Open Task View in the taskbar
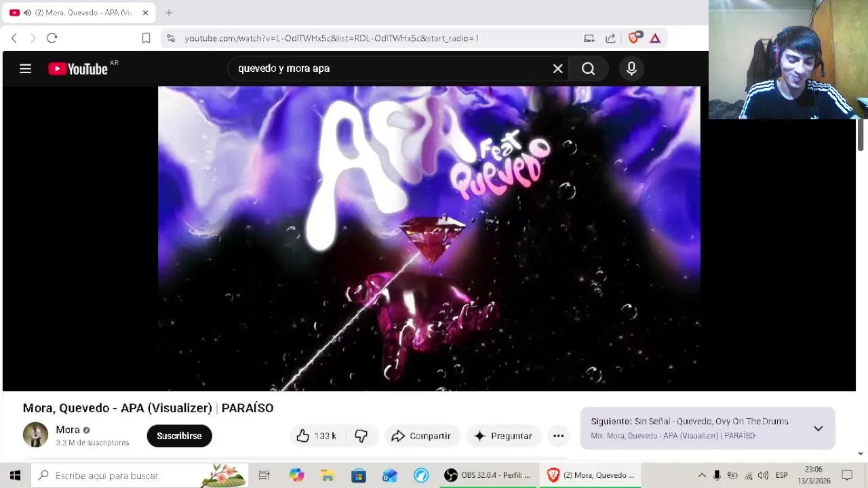 point(264,475)
